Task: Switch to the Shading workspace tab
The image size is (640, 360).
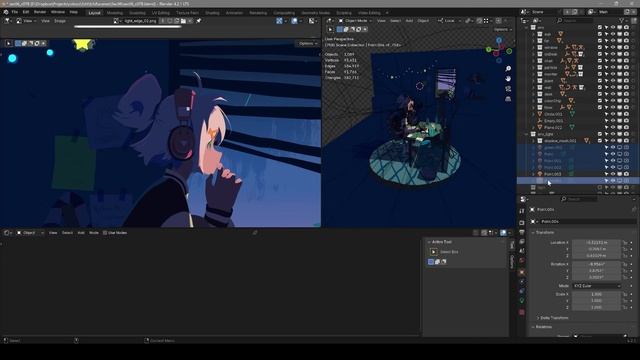Action: [212, 13]
